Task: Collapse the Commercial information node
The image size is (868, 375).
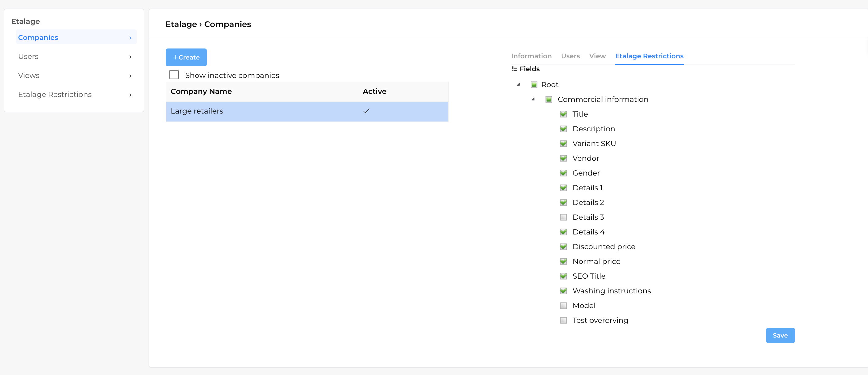Action: coord(533,99)
